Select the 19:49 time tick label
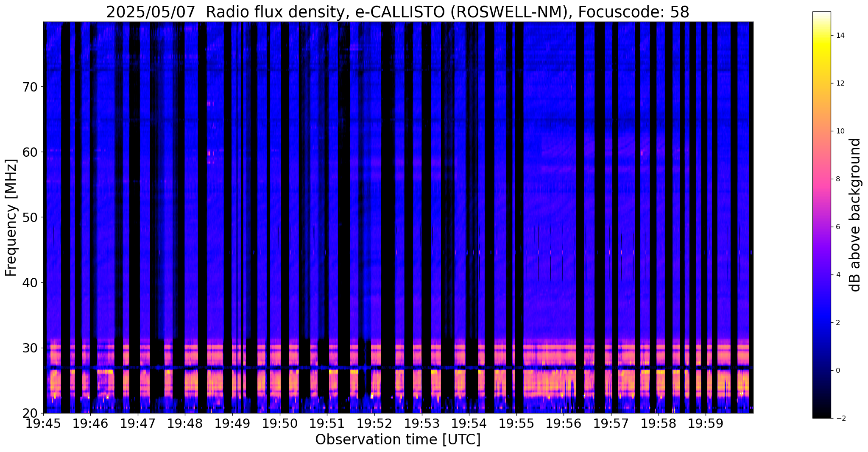The height and width of the screenshot is (452, 868). pos(232,423)
